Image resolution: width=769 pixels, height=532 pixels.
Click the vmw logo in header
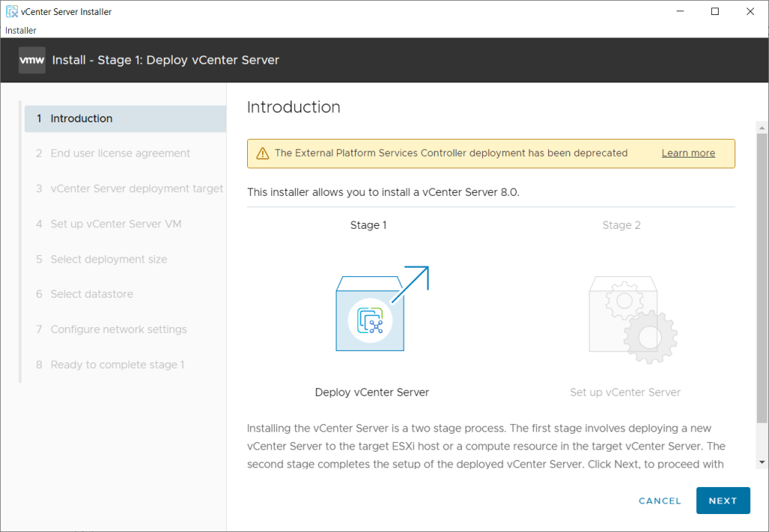pos(32,60)
